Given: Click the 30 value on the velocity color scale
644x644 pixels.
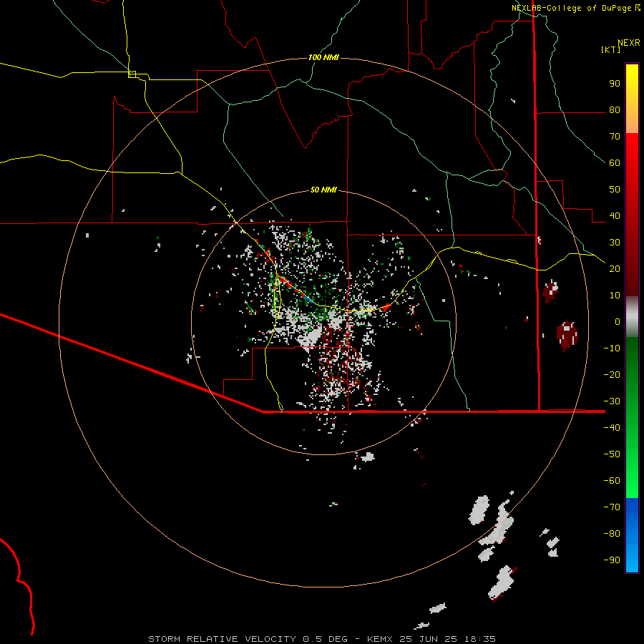Looking at the screenshot, I should point(615,243).
